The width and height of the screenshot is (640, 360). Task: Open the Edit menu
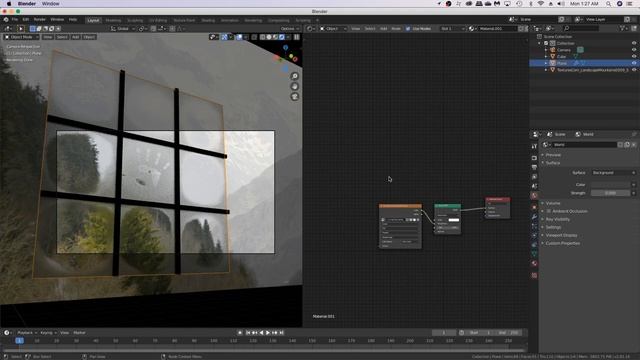[26, 20]
